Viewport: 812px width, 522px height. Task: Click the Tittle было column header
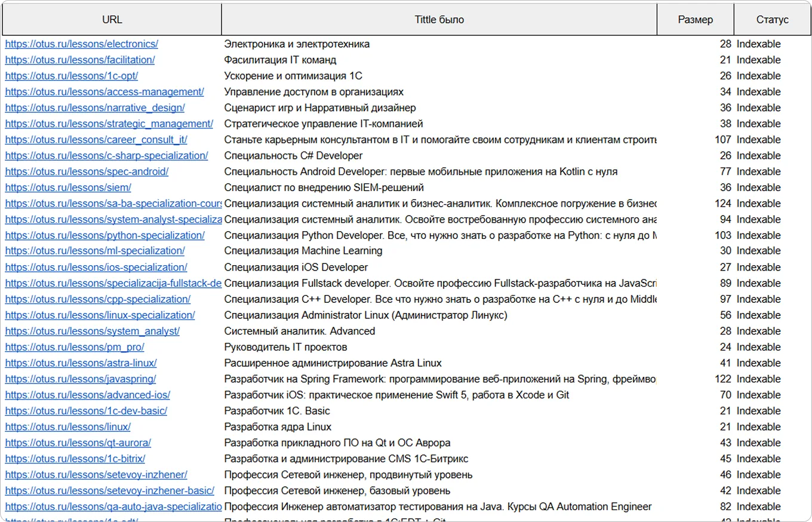coord(439,20)
